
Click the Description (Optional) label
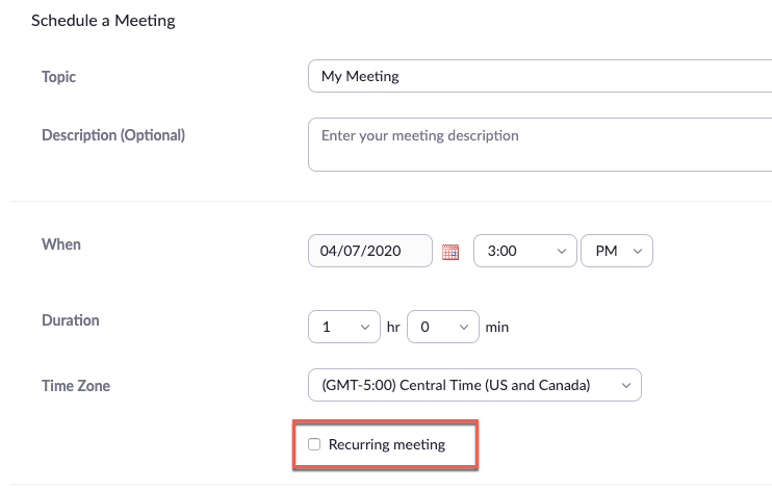(113, 135)
